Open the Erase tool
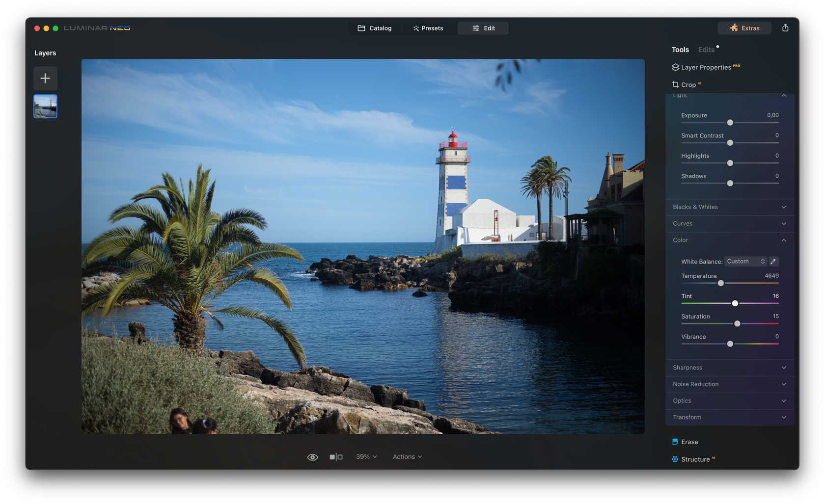 tap(689, 442)
